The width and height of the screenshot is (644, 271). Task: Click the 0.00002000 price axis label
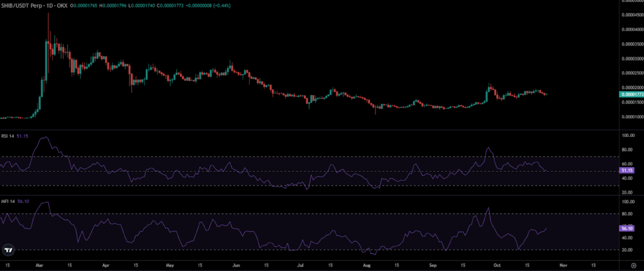[x=633, y=87]
